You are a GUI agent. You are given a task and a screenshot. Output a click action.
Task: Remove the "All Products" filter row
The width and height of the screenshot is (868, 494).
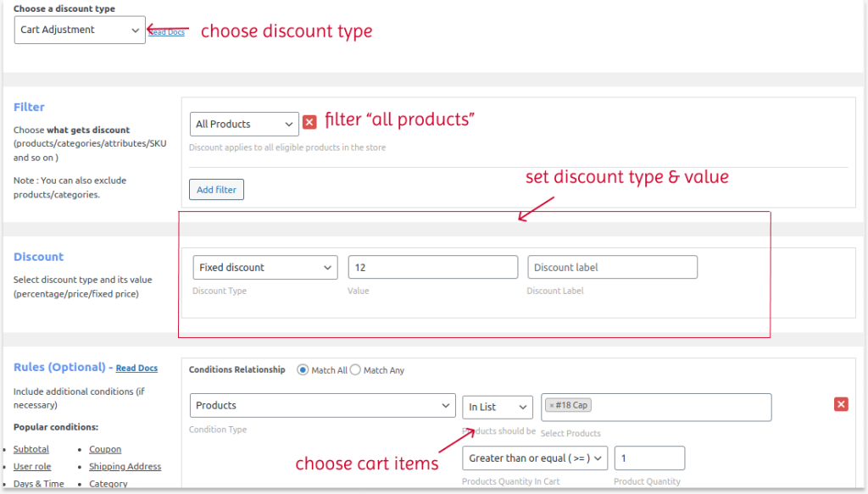(x=309, y=122)
